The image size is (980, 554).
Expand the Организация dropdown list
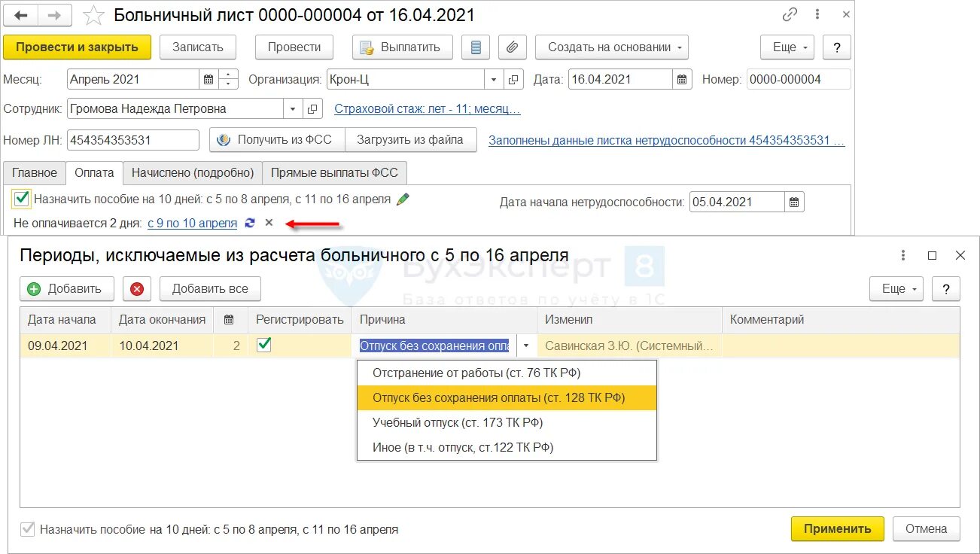(494, 79)
